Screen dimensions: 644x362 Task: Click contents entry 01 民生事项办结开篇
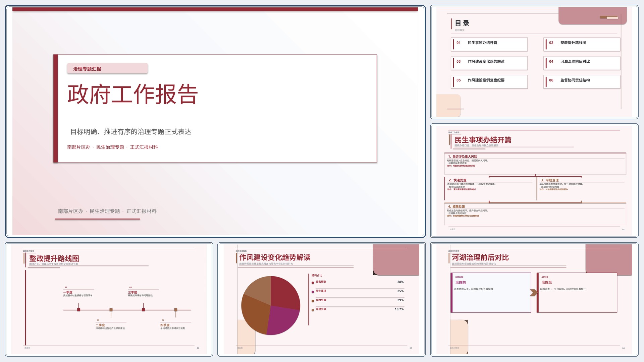pyautogui.click(x=489, y=44)
